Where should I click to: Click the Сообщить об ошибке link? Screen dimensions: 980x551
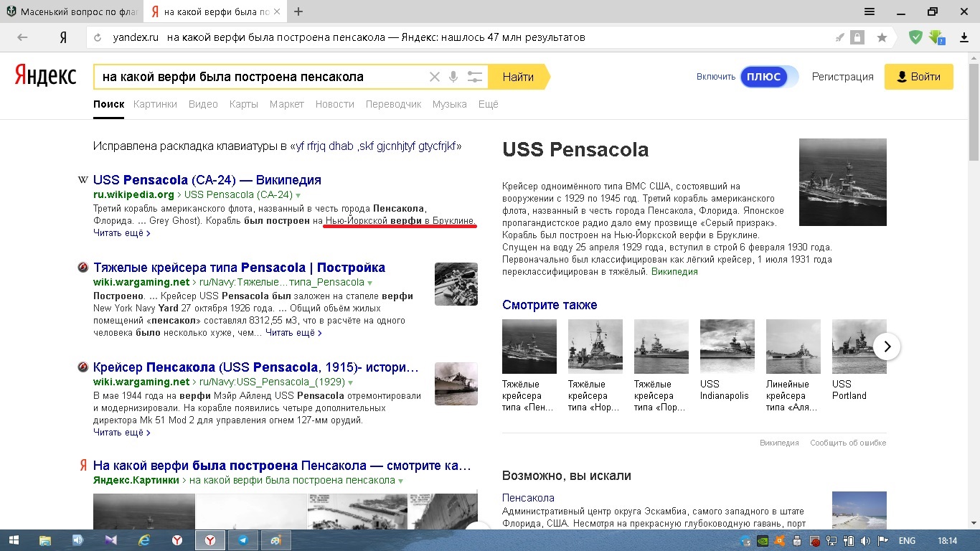click(x=848, y=443)
